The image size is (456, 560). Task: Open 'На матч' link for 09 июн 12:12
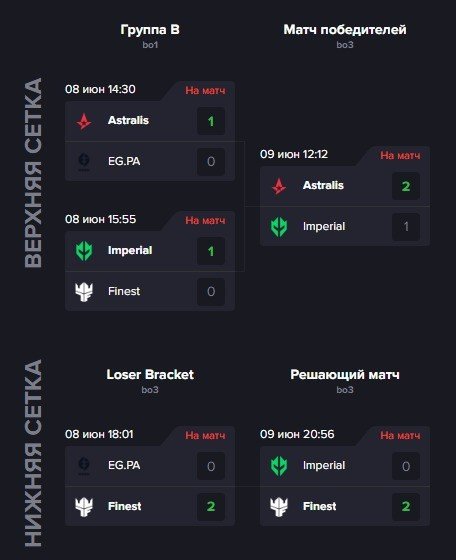coord(400,155)
